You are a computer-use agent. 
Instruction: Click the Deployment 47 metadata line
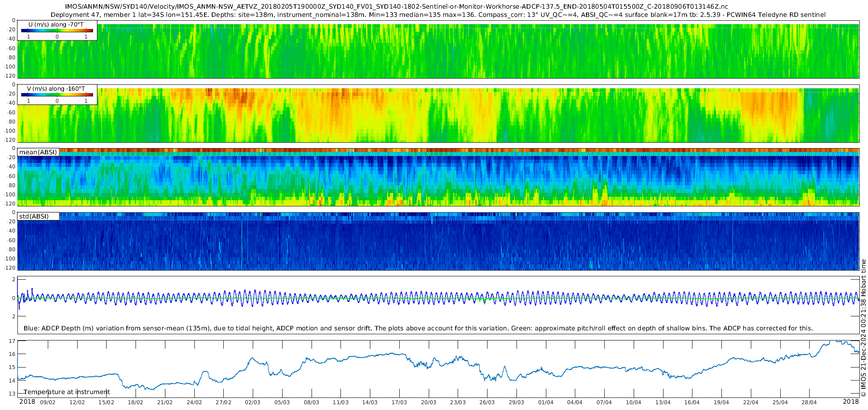(x=438, y=15)
